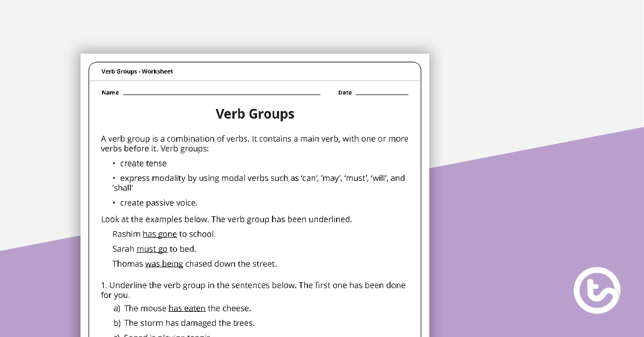Click the underlined words 'has gone'
The width and height of the screenshot is (644, 337).
click(x=159, y=234)
